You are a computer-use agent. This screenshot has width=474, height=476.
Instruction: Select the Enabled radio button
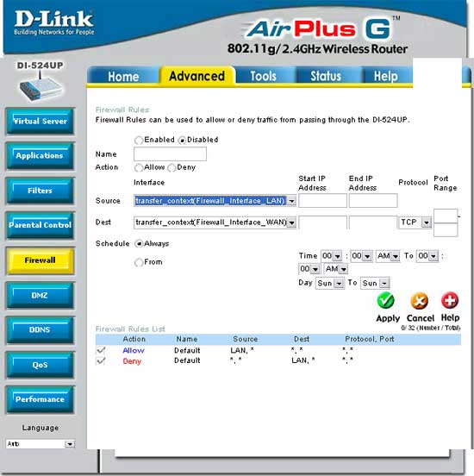click(x=139, y=140)
